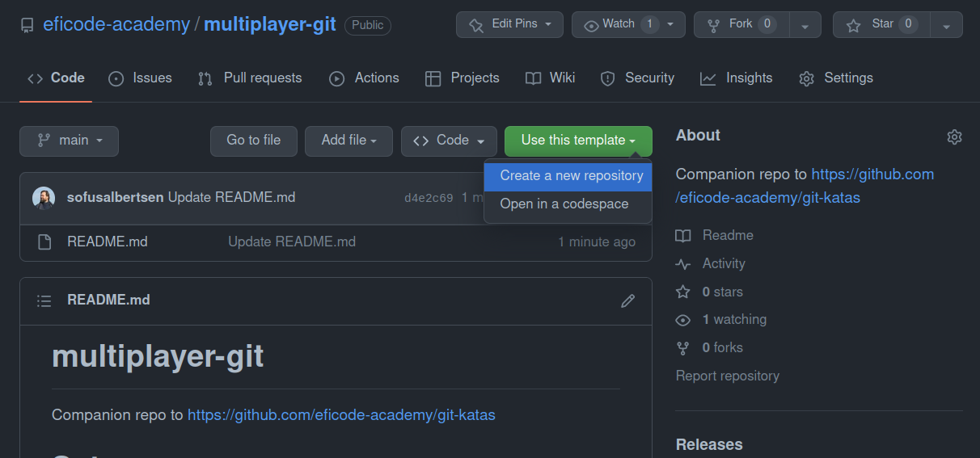Choose Open in a codespace menu item
980x458 pixels.
pyautogui.click(x=568, y=204)
